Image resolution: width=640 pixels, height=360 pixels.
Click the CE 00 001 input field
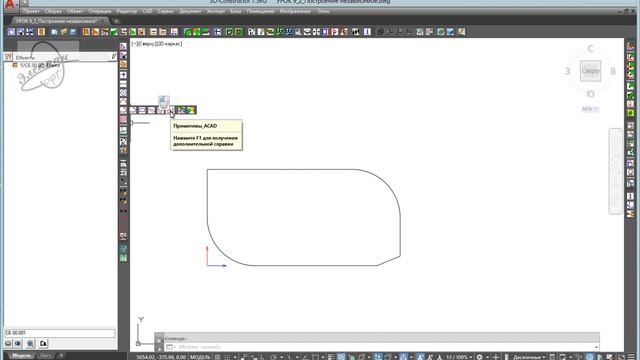[60, 333]
